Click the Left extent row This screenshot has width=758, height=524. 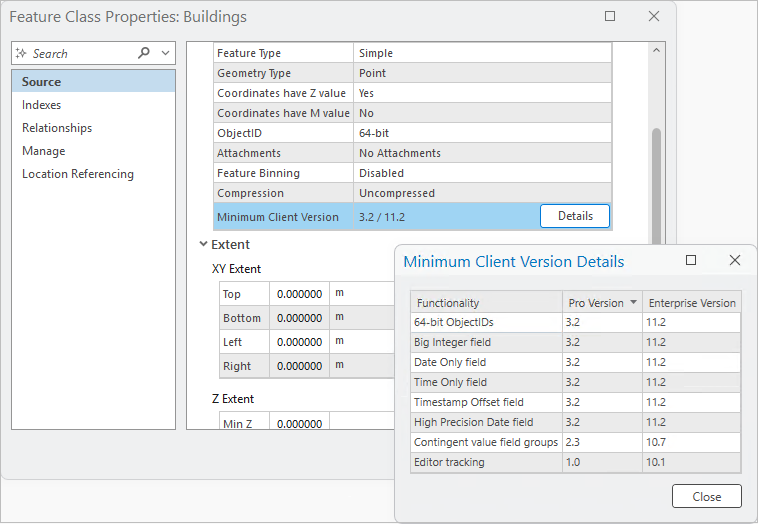307,342
